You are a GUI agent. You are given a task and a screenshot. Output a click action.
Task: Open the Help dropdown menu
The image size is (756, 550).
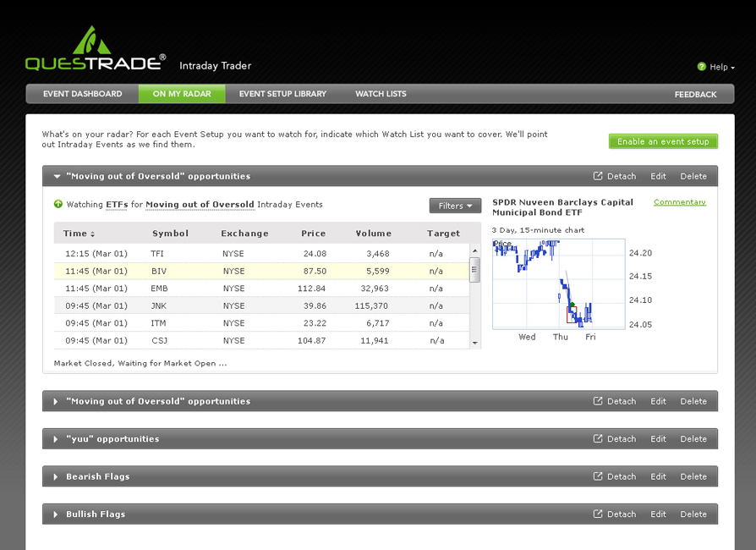point(722,67)
